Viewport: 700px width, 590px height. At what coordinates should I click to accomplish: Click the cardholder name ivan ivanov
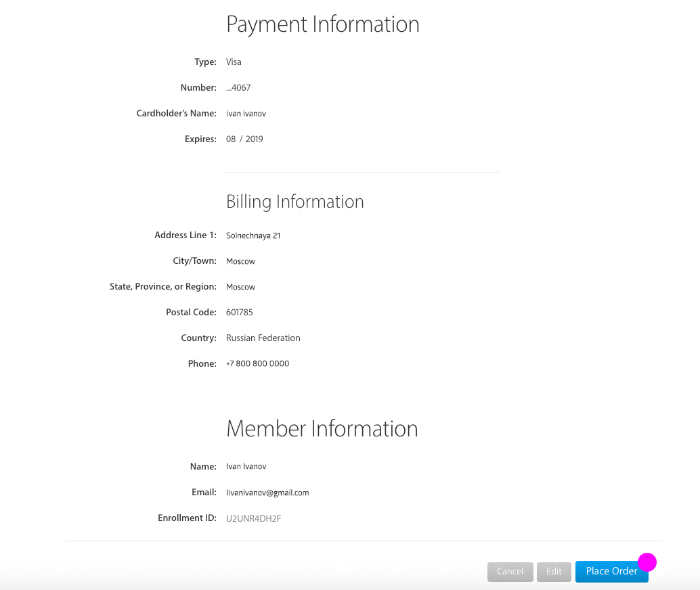pyautogui.click(x=246, y=114)
